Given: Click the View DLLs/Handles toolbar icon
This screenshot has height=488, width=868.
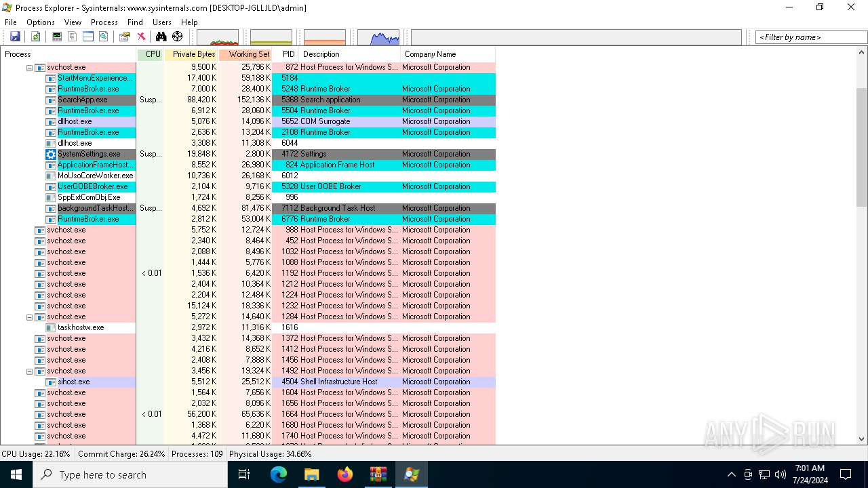Looking at the screenshot, I should point(104,37).
